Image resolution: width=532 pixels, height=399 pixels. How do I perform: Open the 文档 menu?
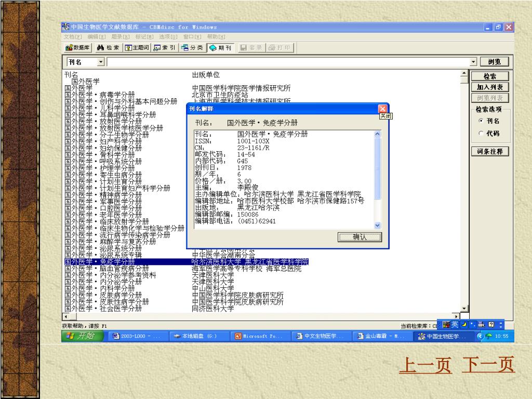(73, 37)
